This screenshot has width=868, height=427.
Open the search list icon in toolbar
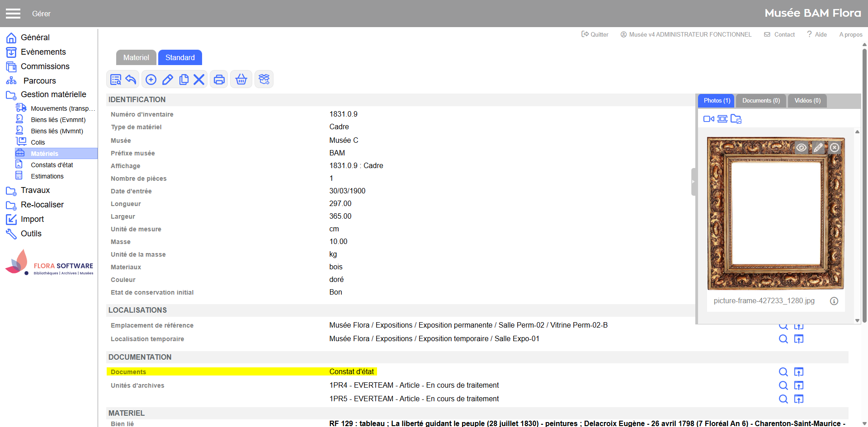click(116, 80)
